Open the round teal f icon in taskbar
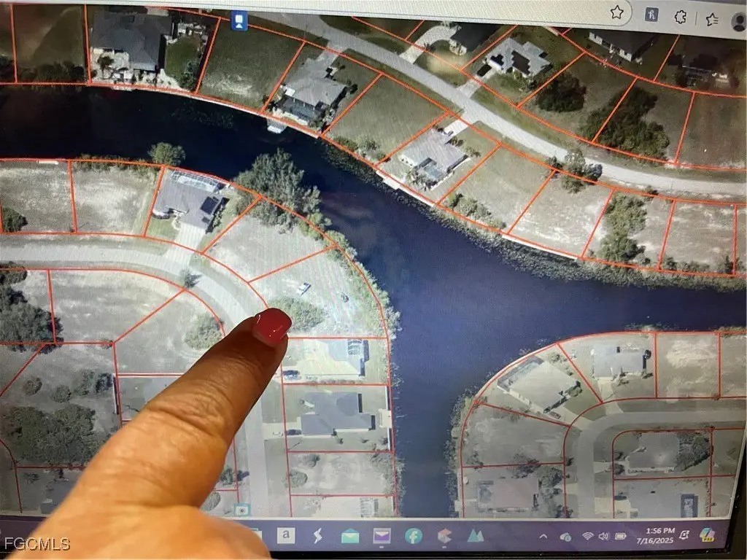Screen dimensions: 747x560 tap(413, 537)
